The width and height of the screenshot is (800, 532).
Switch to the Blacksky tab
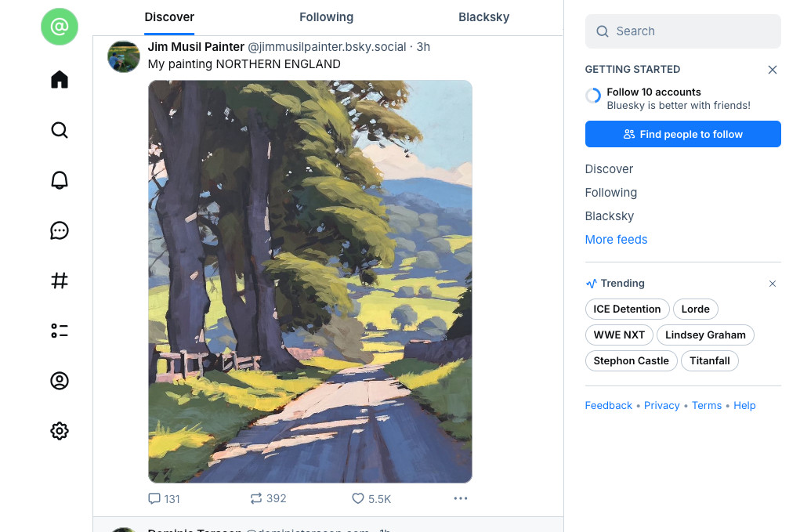point(483,17)
